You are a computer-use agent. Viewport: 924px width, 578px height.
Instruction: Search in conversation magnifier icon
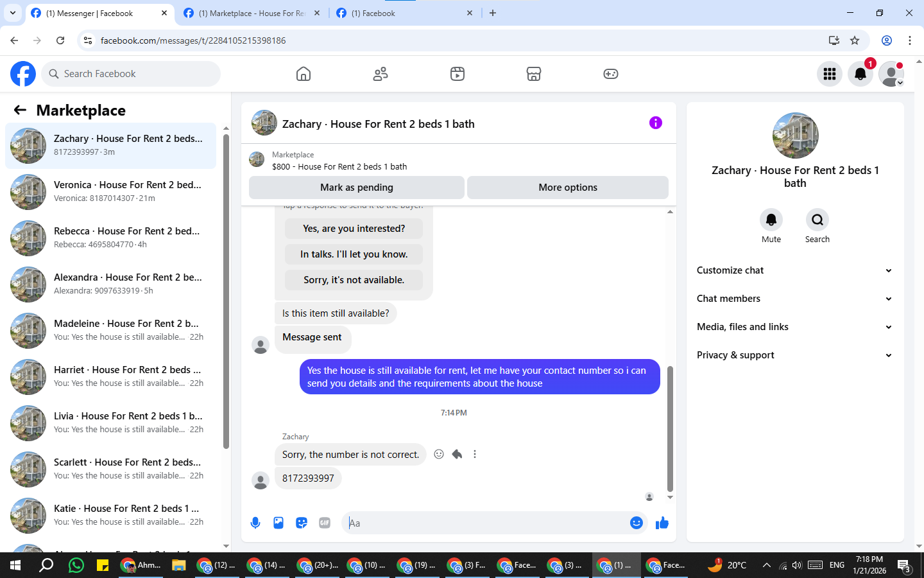(817, 220)
